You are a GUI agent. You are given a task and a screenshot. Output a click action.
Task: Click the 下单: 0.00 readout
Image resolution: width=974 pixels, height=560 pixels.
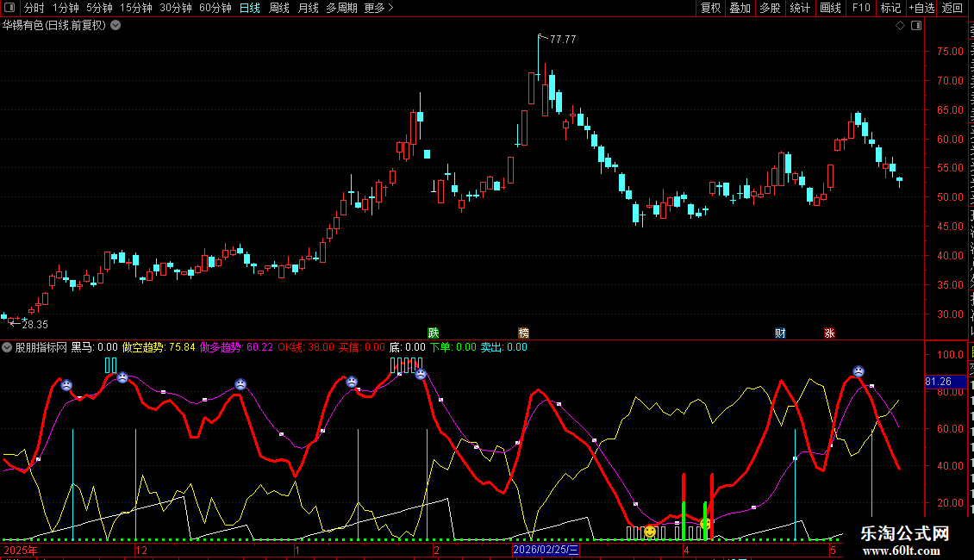[453, 347]
